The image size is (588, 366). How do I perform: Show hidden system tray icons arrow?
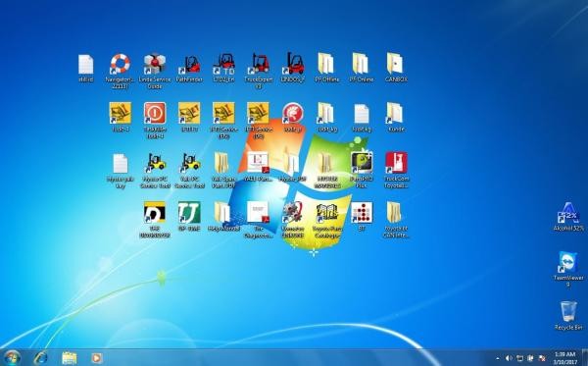498,358
